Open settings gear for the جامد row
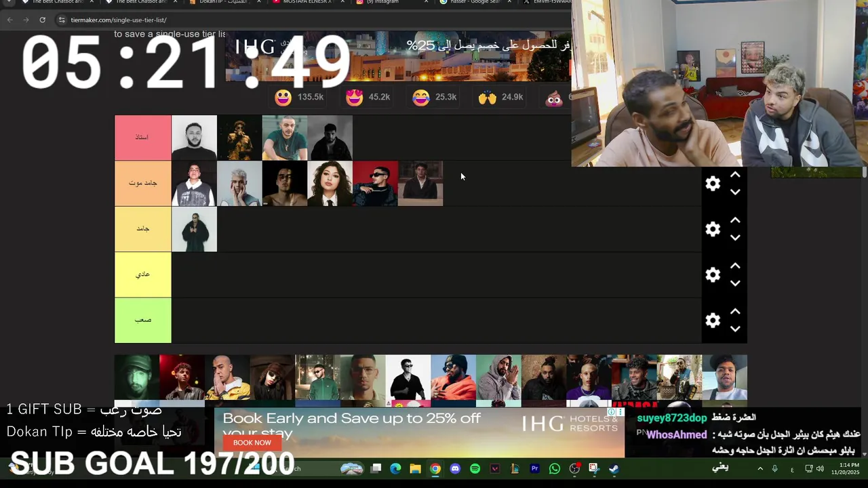 (713, 229)
